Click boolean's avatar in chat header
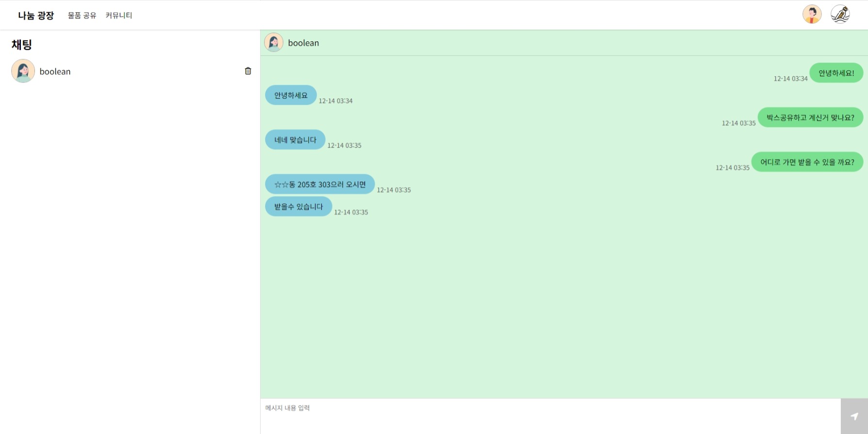 [x=274, y=42]
